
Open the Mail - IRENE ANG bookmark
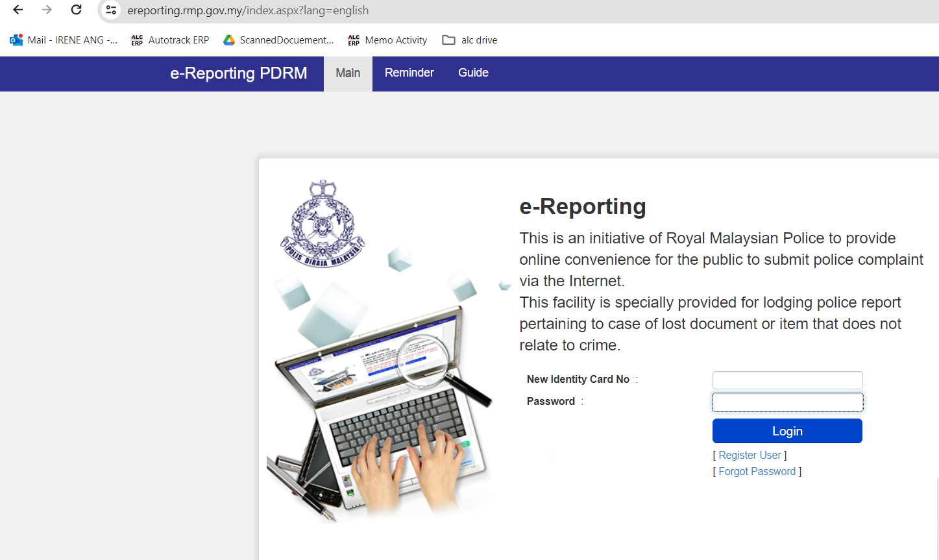tap(64, 40)
